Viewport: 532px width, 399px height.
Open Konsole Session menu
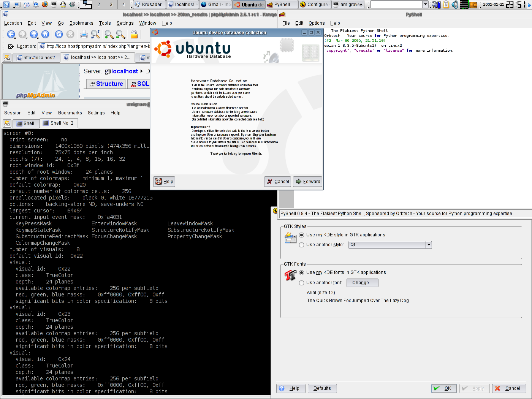coord(13,113)
